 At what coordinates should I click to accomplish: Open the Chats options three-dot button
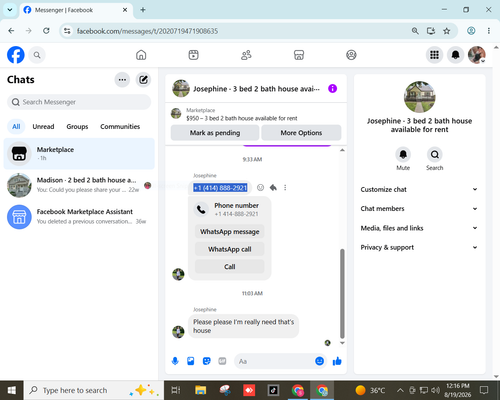[x=122, y=80]
